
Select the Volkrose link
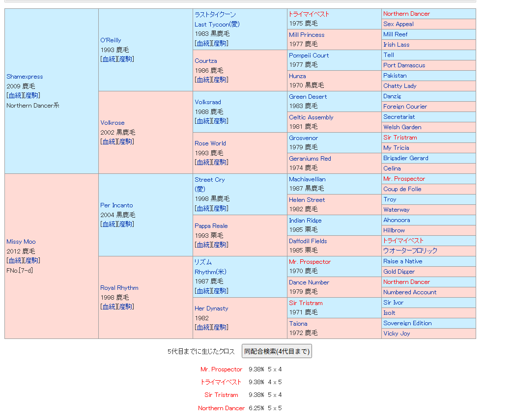point(113,123)
